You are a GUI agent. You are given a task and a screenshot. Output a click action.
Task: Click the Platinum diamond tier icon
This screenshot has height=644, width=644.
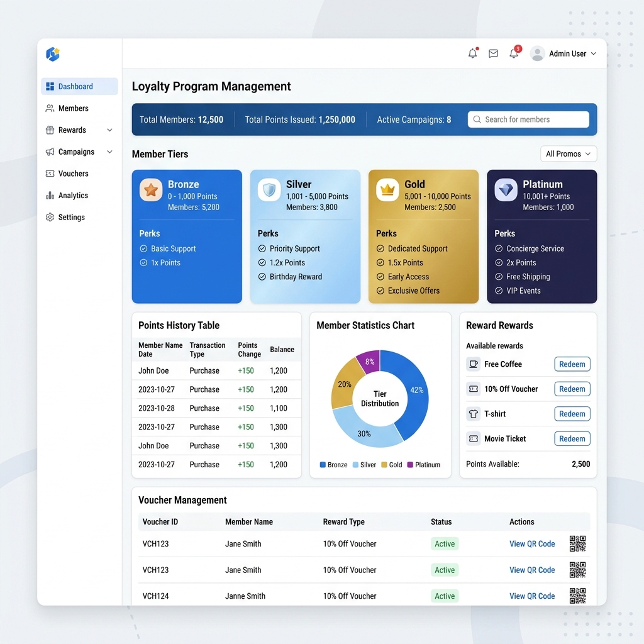pos(506,190)
